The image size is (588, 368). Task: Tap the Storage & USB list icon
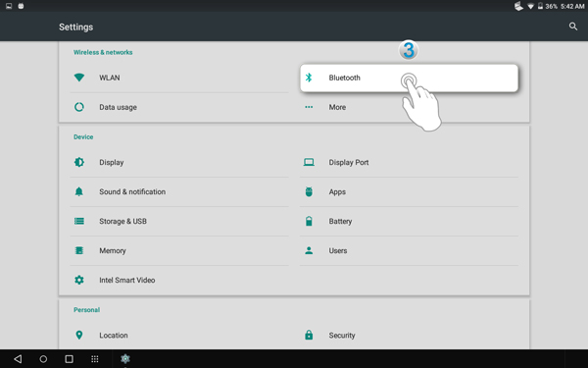[79, 221]
